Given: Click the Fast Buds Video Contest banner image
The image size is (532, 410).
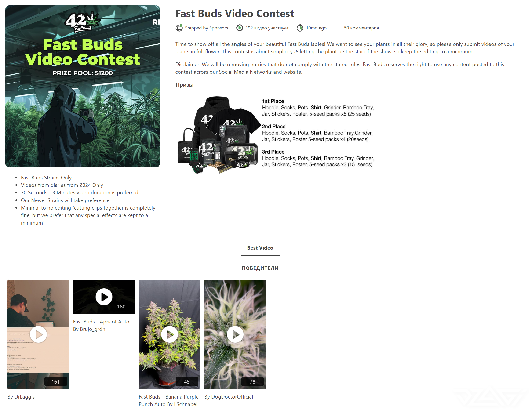Looking at the screenshot, I should [x=83, y=87].
